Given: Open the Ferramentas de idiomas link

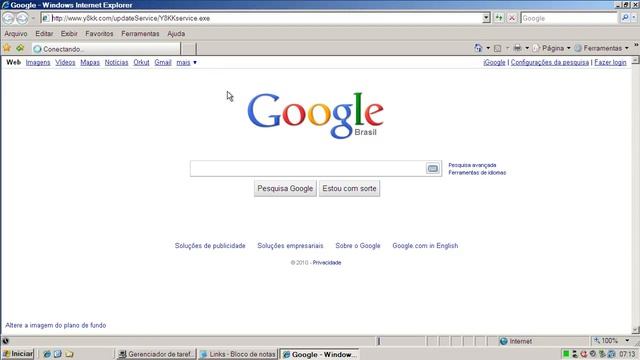Looking at the screenshot, I should click(x=477, y=173).
